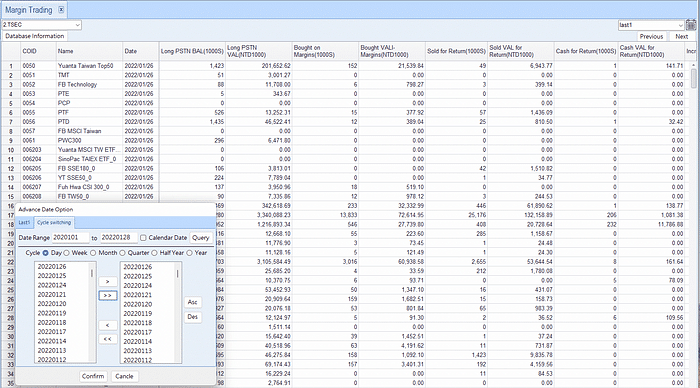Click the Des sort button
The height and width of the screenshot is (388, 700).
tap(192, 317)
